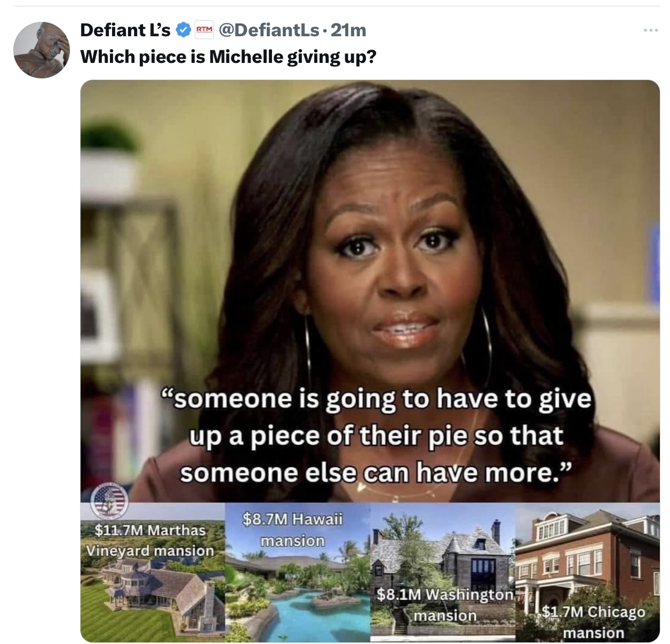Open the 21m timestamp link
This screenshot has height=644, width=670.
pos(348,30)
